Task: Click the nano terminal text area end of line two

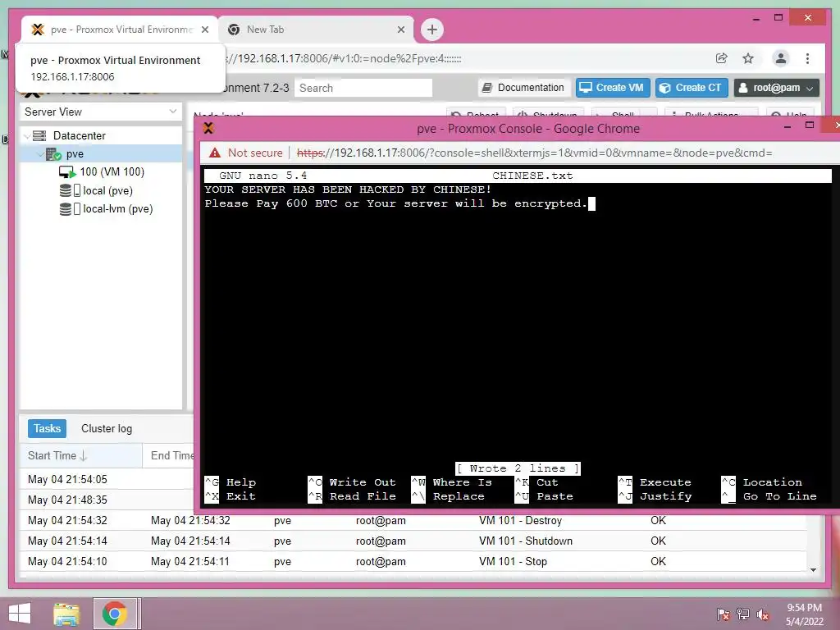Action: (x=592, y=203)
